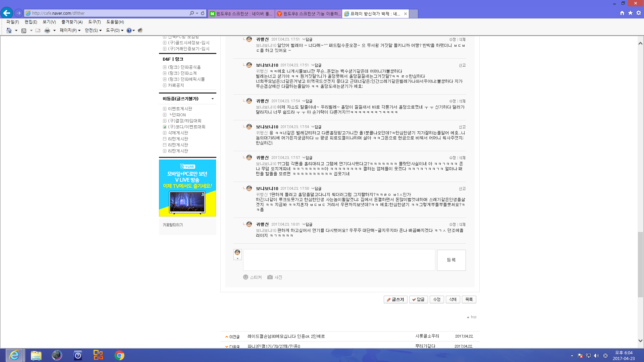Click the printer icon in toolbar
644x362 pixels.
click(47, 31)
